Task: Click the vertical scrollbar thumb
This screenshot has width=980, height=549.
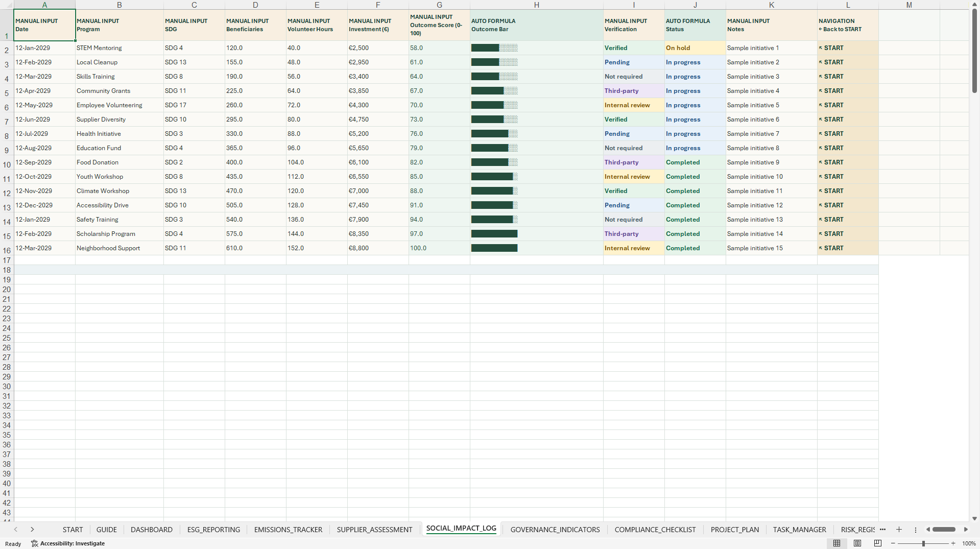Action: click(974, 51)
